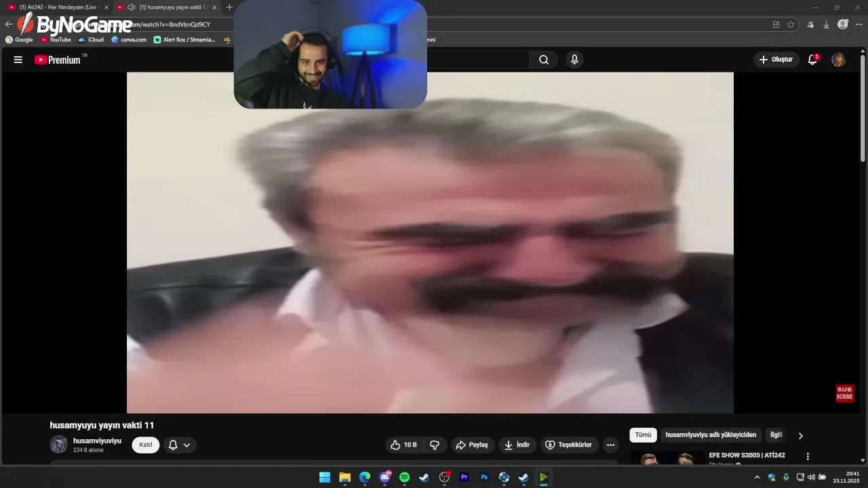Close the Ati242 browser tab
The height and width of the screenshot is (488, 868).
(x=106, y=7)
